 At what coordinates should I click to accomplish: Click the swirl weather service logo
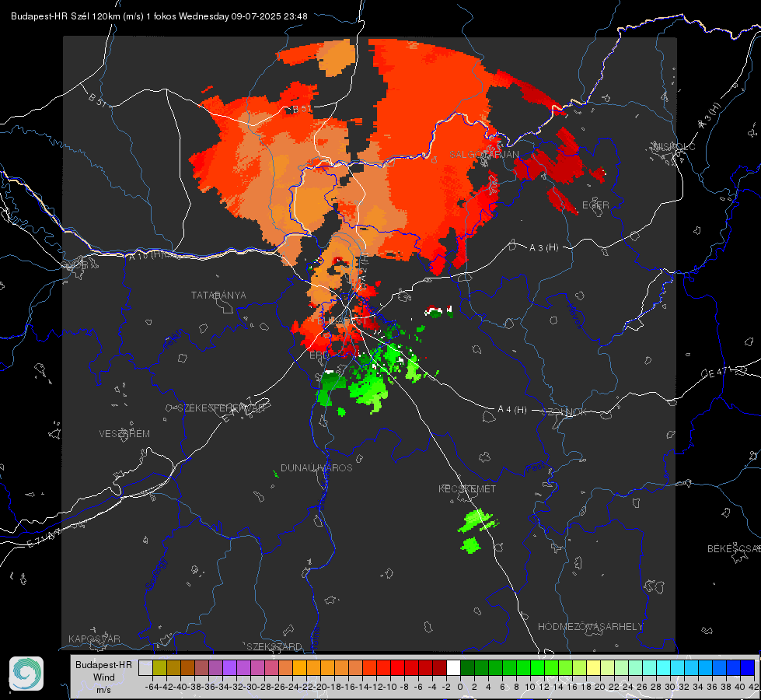tap(26, 674)
